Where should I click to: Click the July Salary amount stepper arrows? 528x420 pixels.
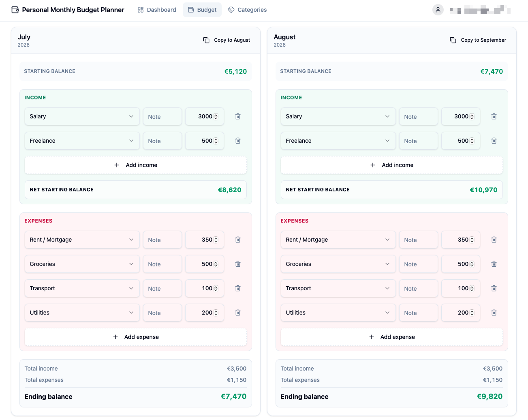(x=216, y=116)
